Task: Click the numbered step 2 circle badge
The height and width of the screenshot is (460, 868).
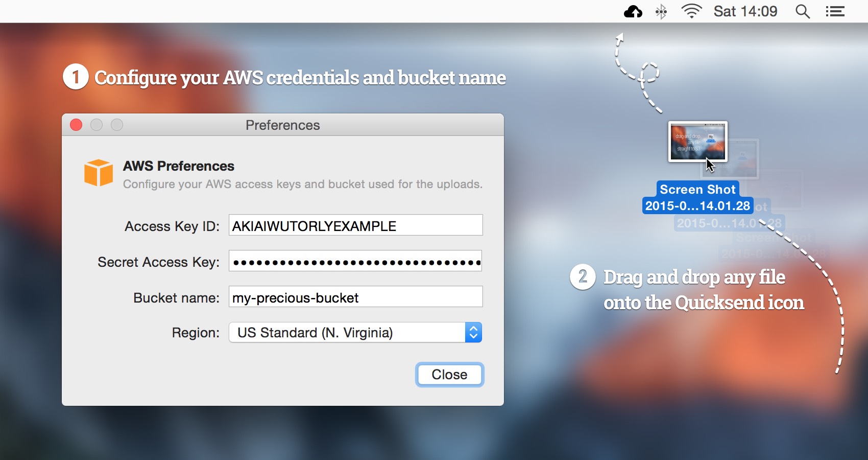Action: pyautogui.click(x=583, y=277)
